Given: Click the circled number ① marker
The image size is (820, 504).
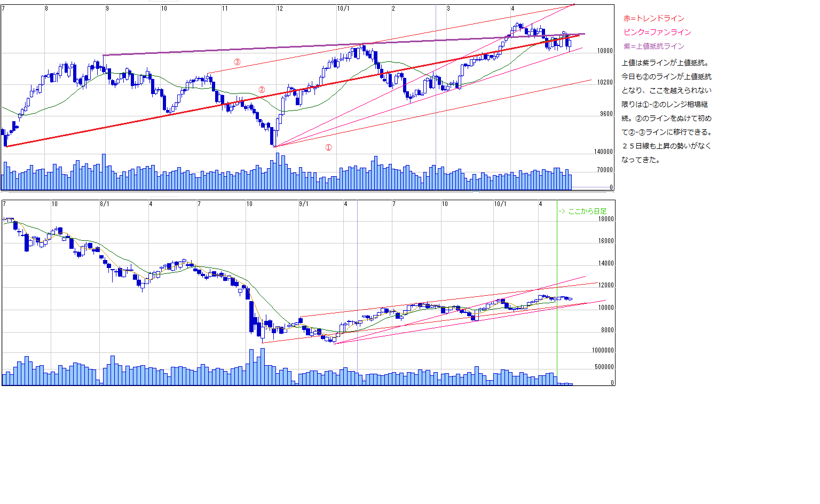Looking at the screenshot, I should point(328,147).
